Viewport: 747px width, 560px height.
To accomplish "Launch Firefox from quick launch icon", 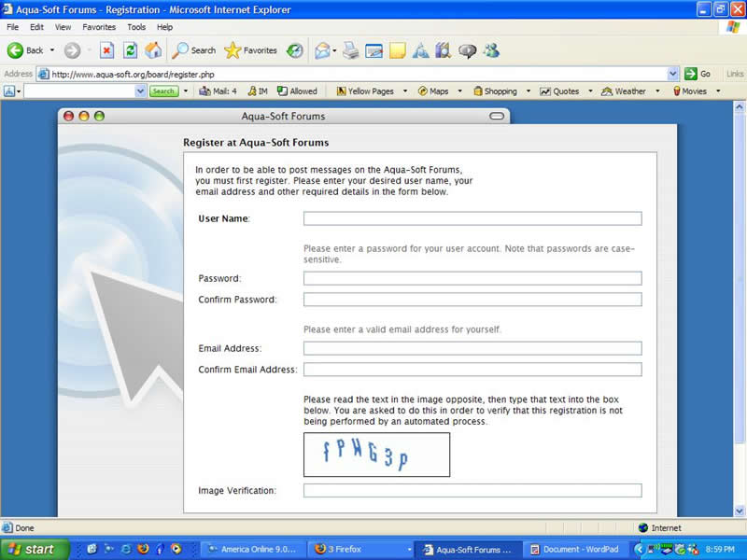I will [x=143, y=549].
